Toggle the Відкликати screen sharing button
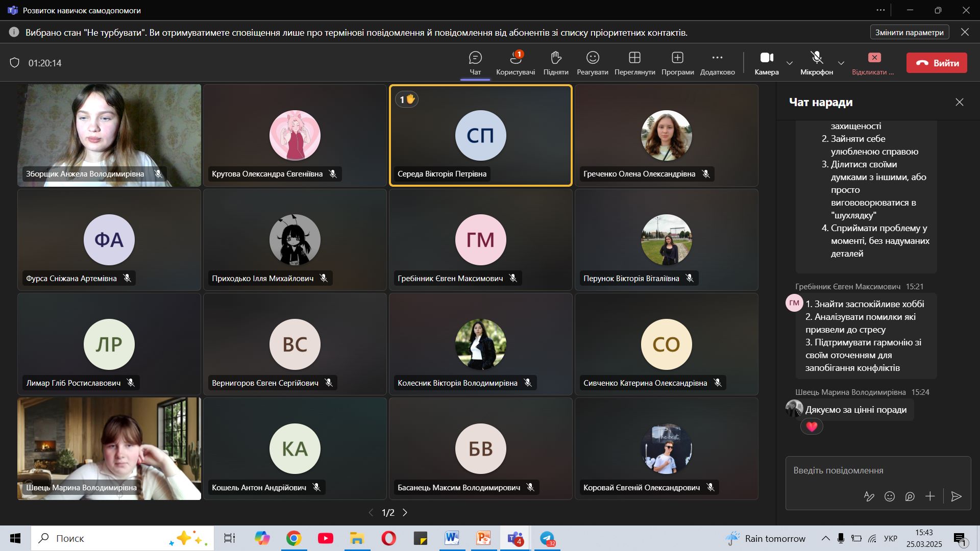This screenshot has width=980, height=551. coord(873,63)
